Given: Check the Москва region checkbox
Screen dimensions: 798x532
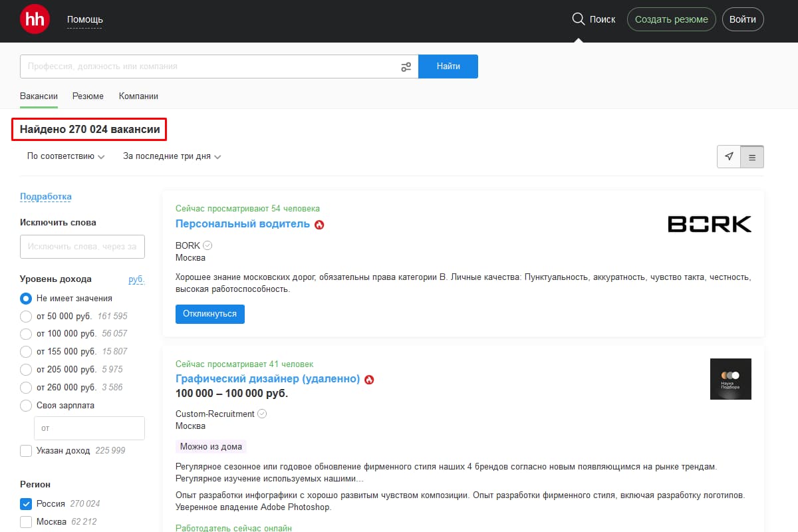Looking at the screenshot, I should [26, 522].
